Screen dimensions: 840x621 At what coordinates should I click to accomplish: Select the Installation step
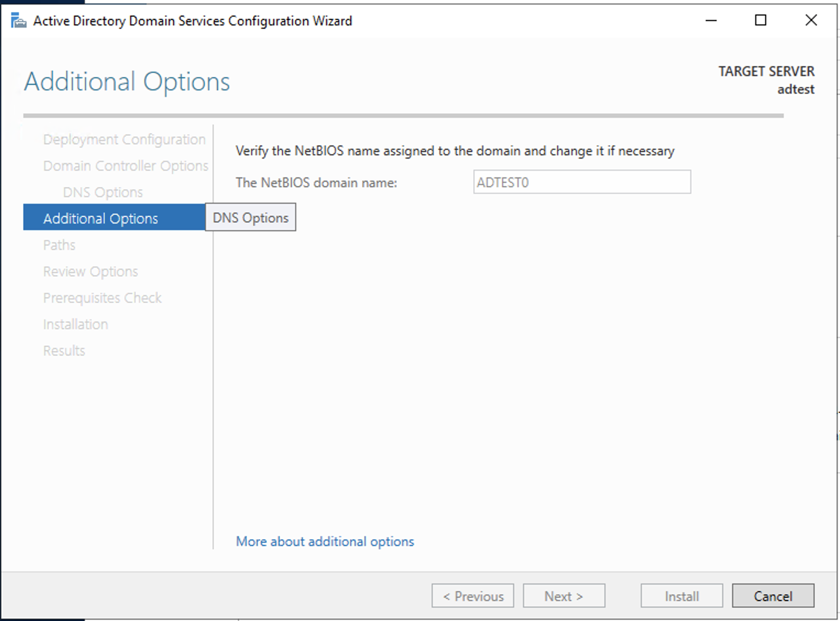(75, 324)
